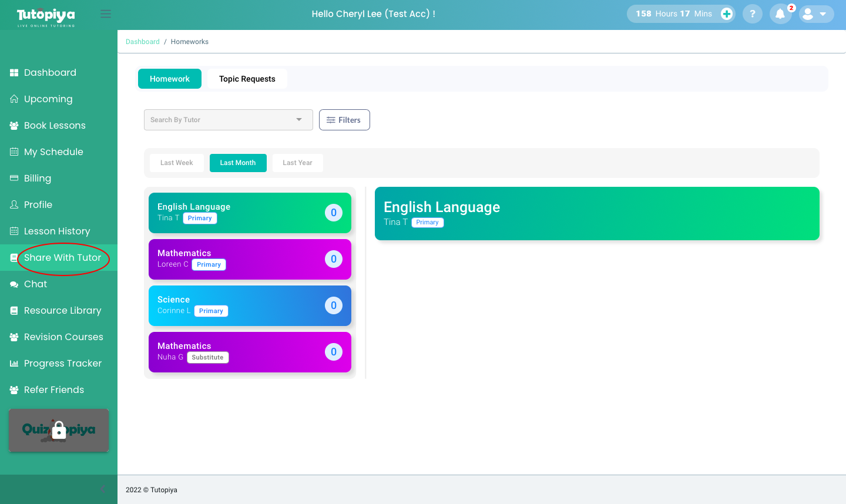
Task: Open the locked Quiztopiya banner
Action: (x=59, y=430)
